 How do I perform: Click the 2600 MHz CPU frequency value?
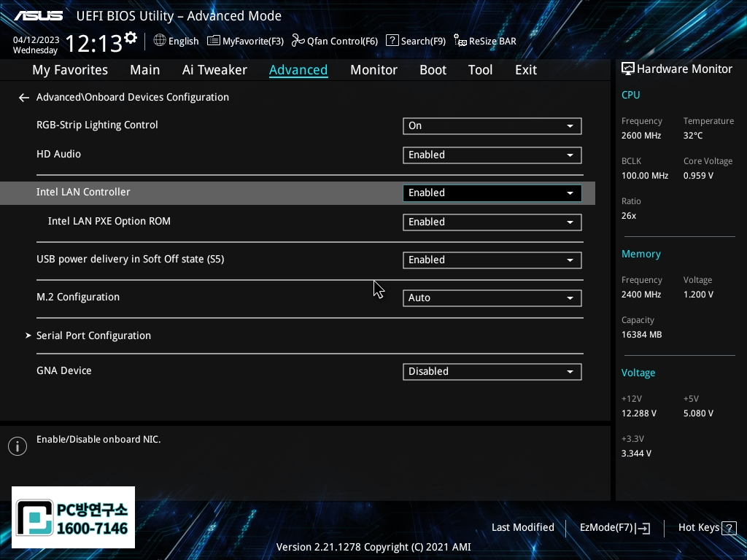tap(641, 136)
